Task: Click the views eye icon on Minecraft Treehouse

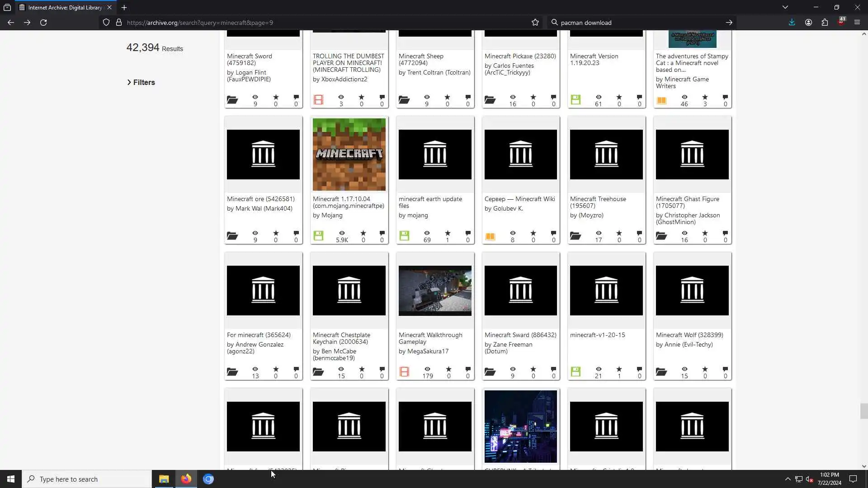Action: tap(599, 234)
